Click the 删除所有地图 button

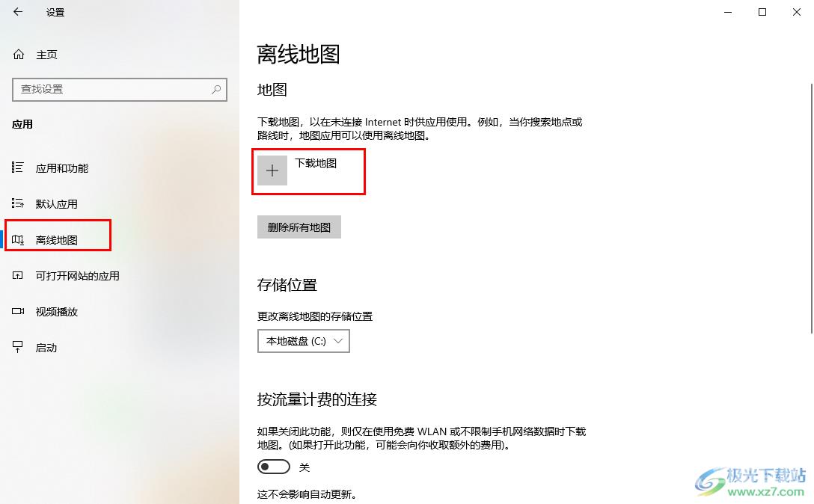(x=299, y=227)
